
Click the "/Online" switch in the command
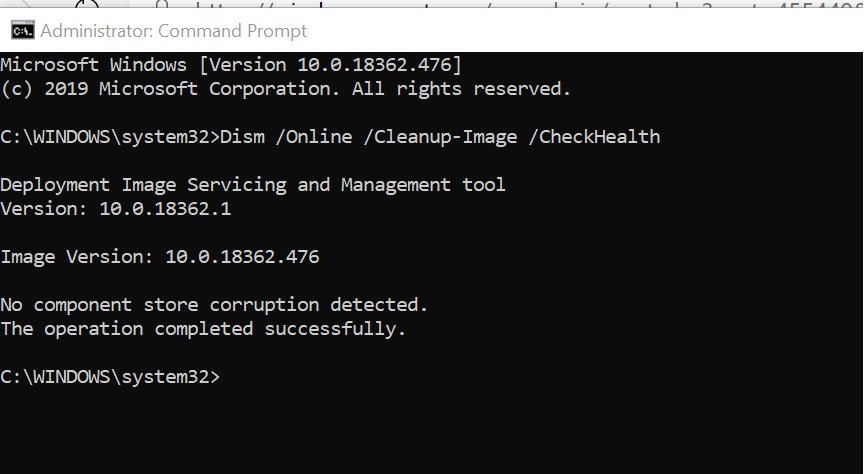313,136
